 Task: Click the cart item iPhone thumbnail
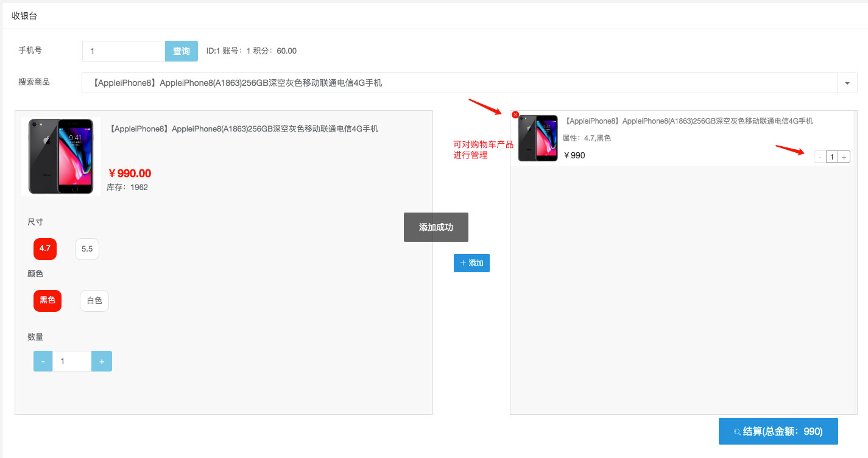tap(538, 138)
